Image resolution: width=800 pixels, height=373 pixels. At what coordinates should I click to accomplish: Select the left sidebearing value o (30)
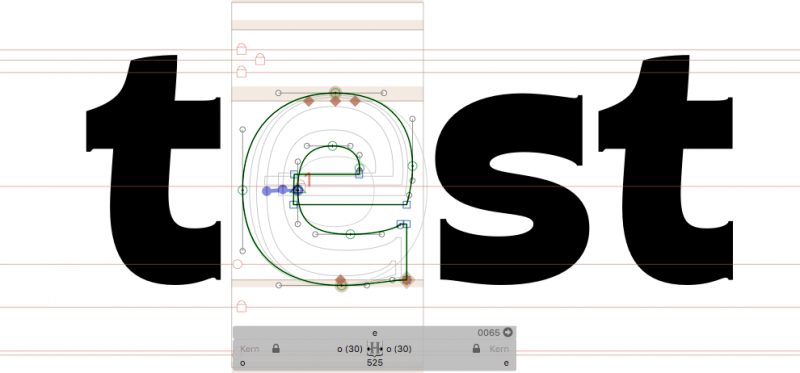pos(350,349)
